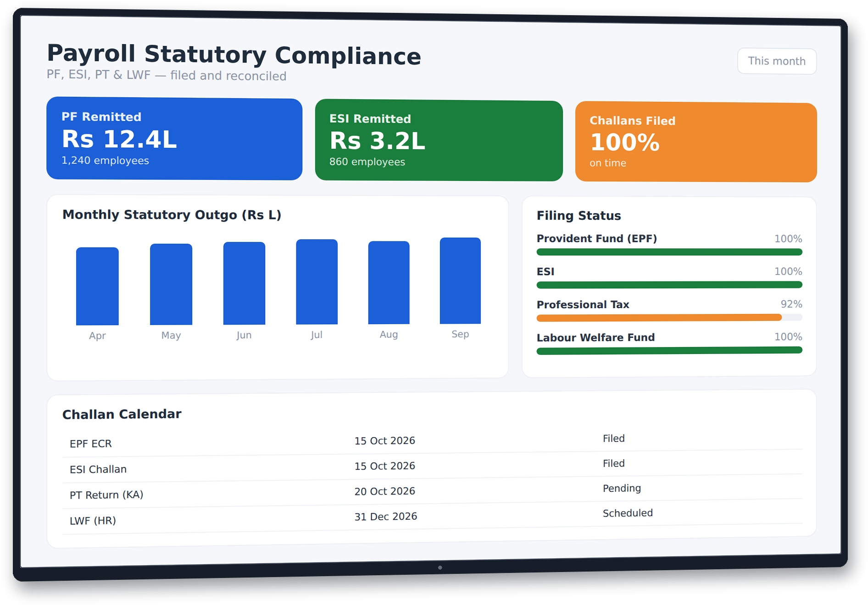Click the Aug bar in outgo chart
This screenshot has width=868, height=606.
click(389, 282)
